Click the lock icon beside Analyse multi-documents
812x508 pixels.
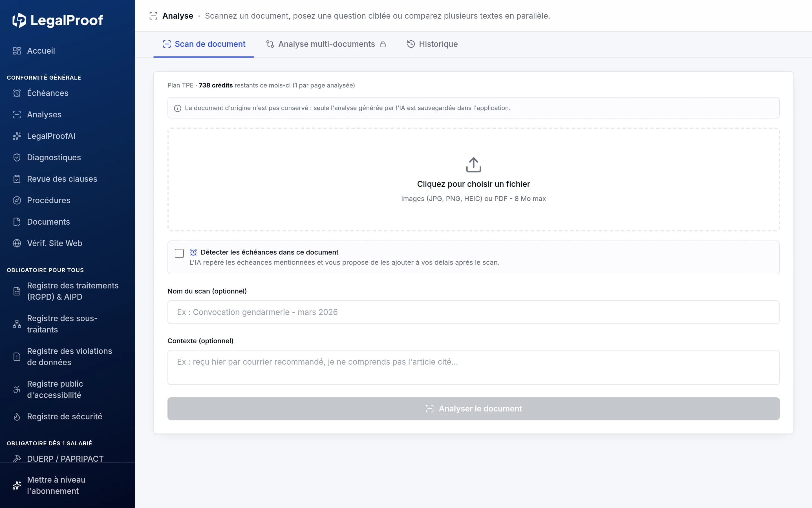click(x=383, y=44)
